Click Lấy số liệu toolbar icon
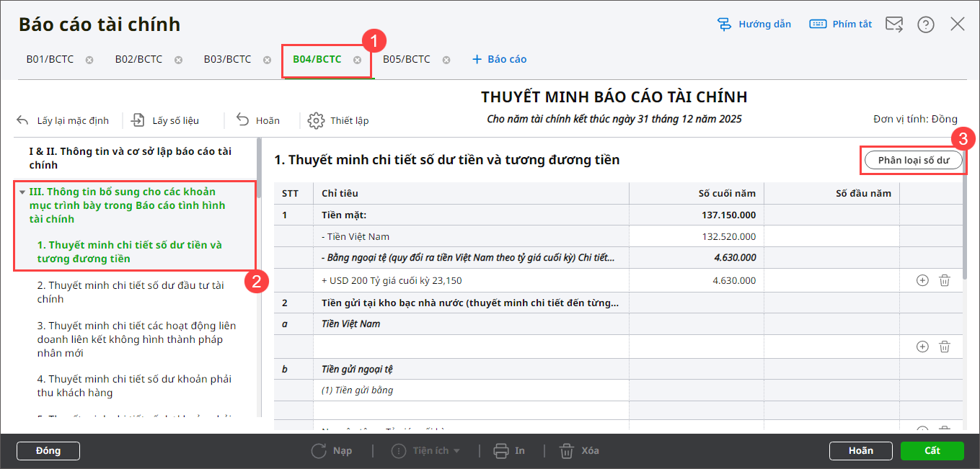 click(138, 120)
